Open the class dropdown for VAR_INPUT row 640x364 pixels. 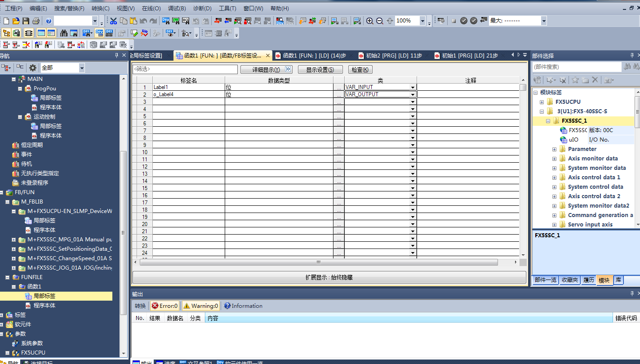pyautogui.click(x=413, y=87)
